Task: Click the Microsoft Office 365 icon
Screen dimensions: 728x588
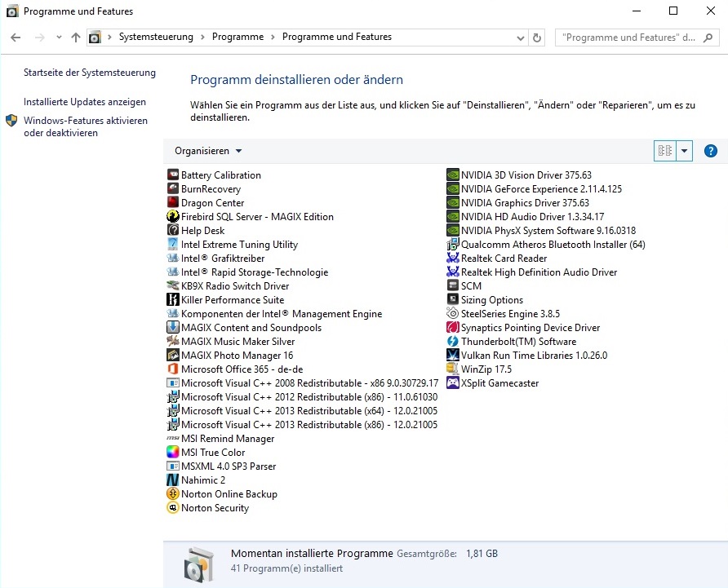Action: coord(173,369)
